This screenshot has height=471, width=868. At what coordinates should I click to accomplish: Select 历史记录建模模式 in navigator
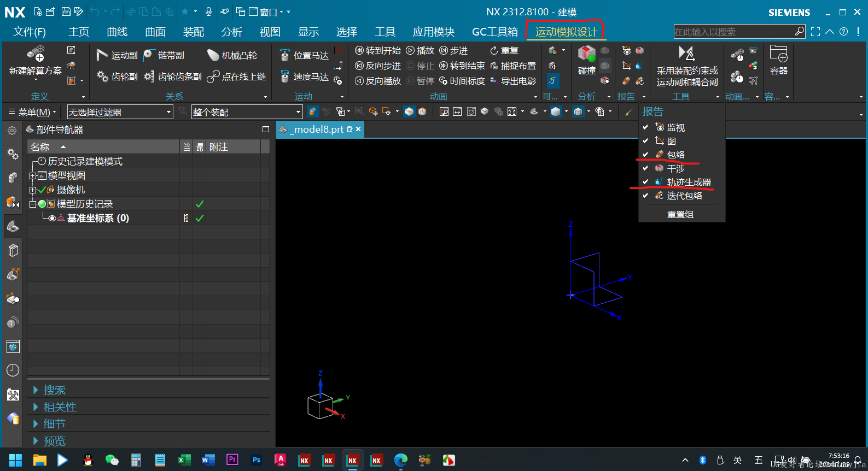click(85, 162)
